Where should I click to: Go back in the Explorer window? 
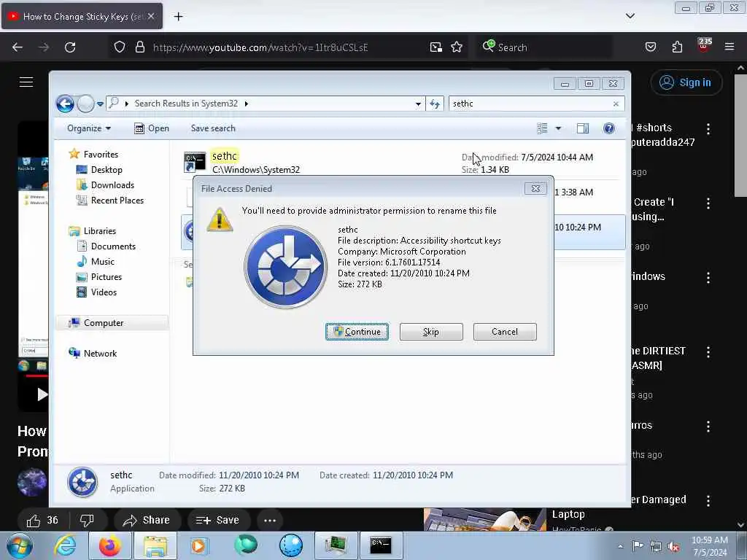[x=65, y=104]
